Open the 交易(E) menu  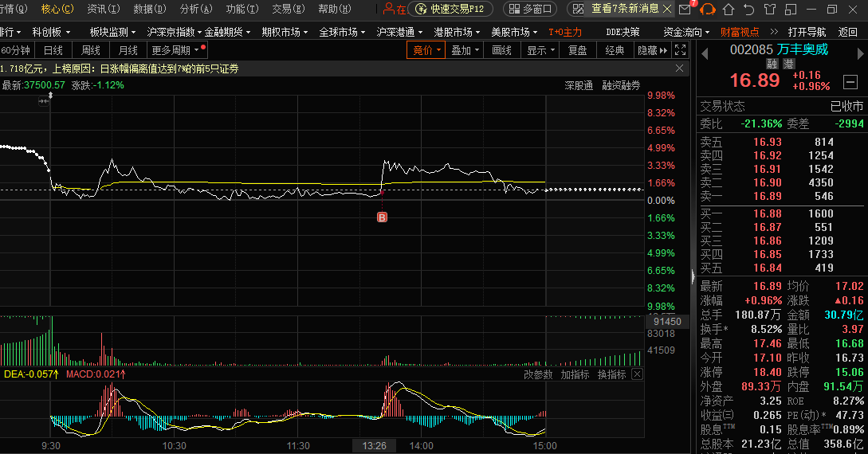289,9
